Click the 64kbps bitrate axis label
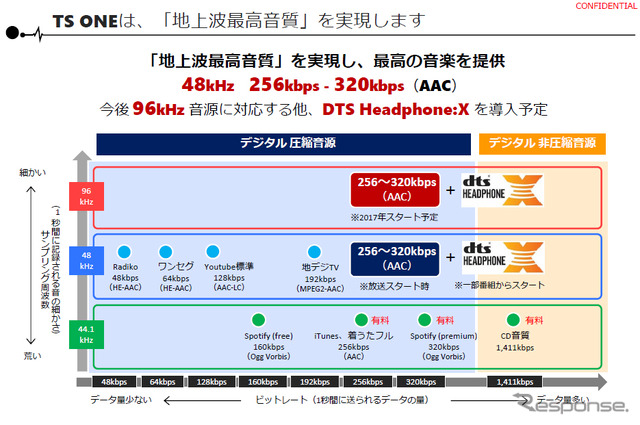This screenshot has width=640, height=425. point(162,382)
